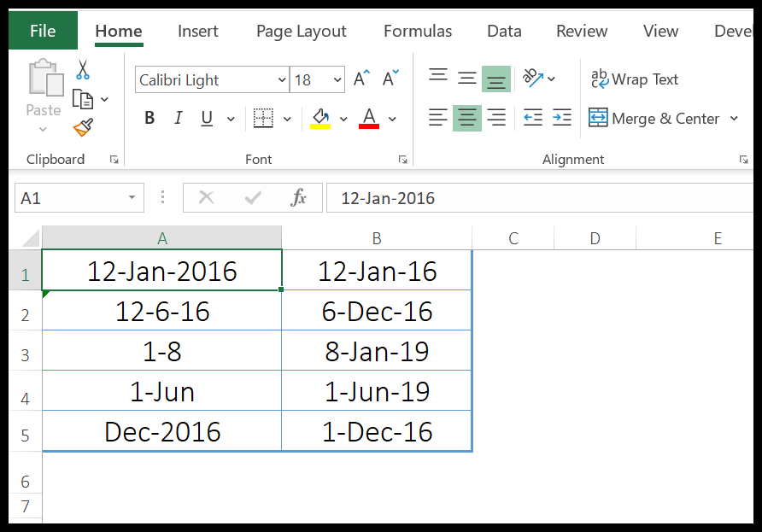Activate the Format Painter
762x532 pixels.
coord(83,126)
